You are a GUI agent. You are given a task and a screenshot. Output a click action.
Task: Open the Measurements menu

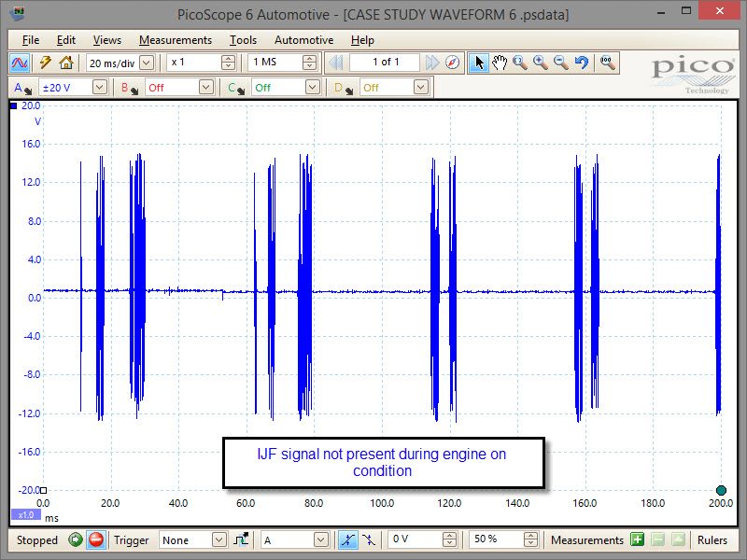(176, 40)
